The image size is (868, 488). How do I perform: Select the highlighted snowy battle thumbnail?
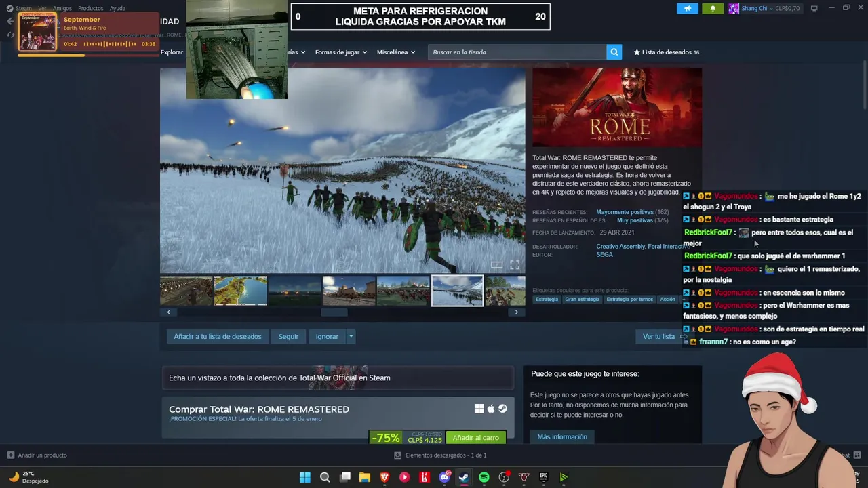[x=458, y=291]
